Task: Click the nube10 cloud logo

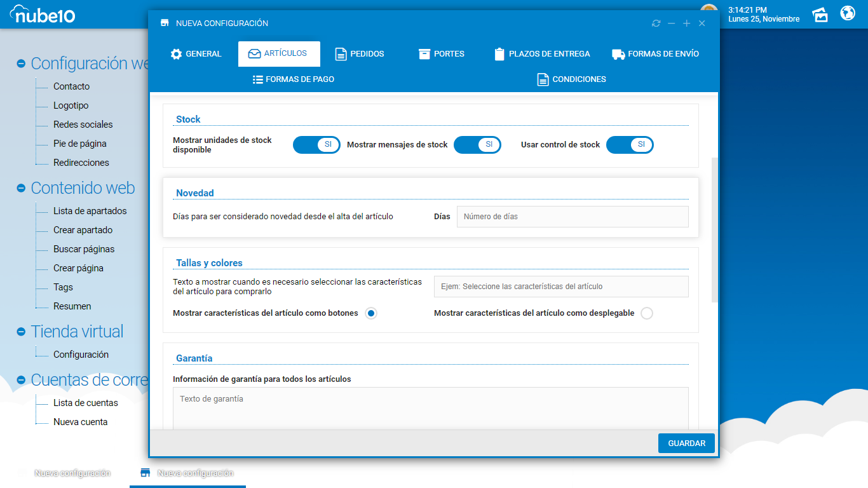Action: click(x=43, y=13)
